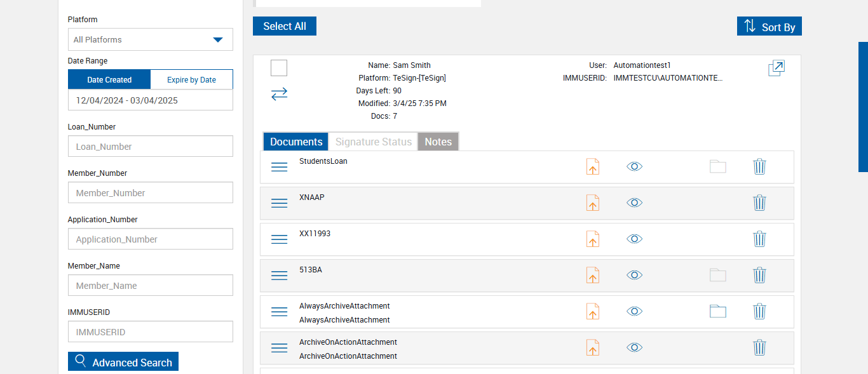Viewport: 868px width, 374px height.
Task: Preview the ArchiveOnActionAttachment document
Action: click(634, 347)
